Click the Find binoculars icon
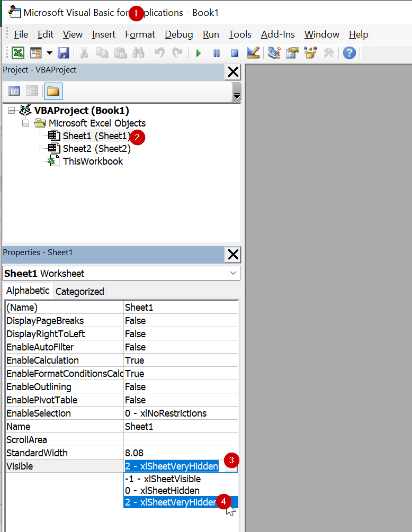The height and width of the screenshot is (532, 412). (x=138, y=53)
